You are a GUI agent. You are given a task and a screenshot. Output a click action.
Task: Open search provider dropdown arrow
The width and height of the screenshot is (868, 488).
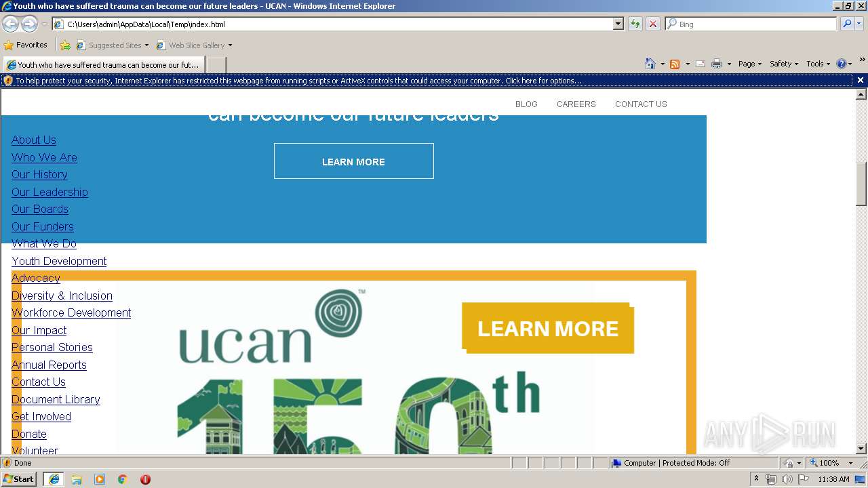(859, 24)
